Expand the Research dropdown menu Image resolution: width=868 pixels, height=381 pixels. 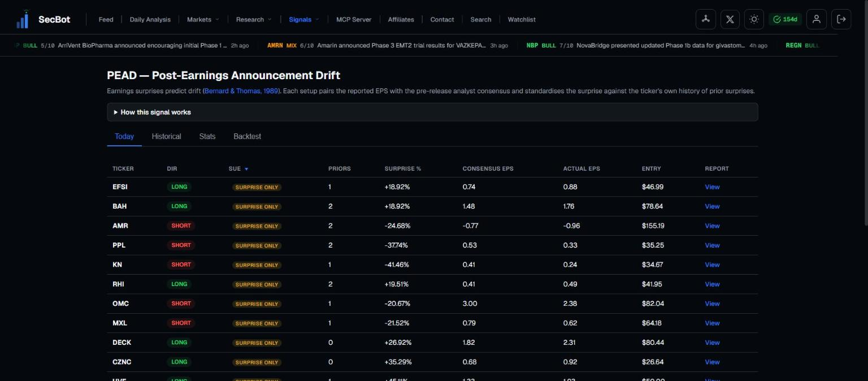[x=254, y=19]
